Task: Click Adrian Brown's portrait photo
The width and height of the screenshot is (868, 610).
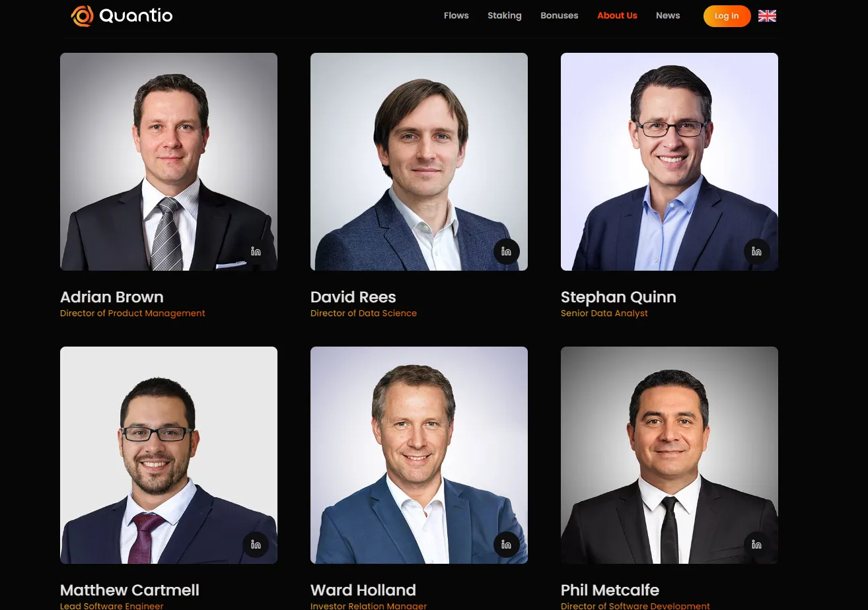Action: (168, 162)
